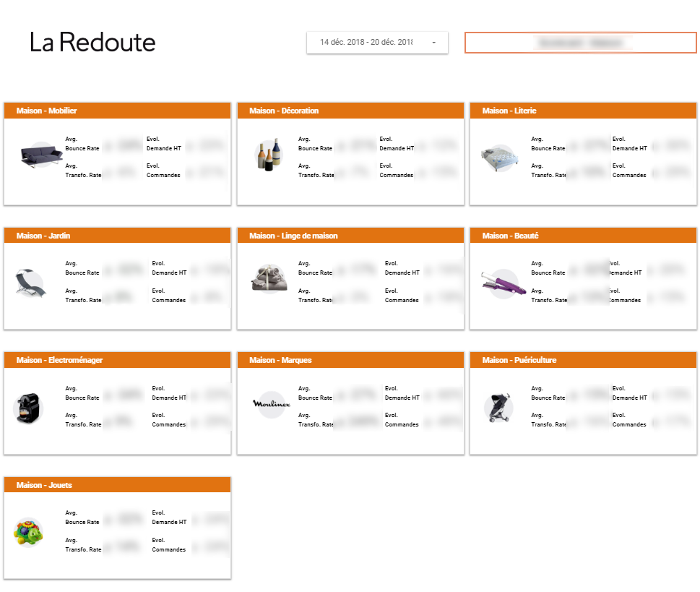Open the Maison - Linge de maison header
Viewport: 700px width, 592px height.
pyautogui.click(x=350, y=236)
